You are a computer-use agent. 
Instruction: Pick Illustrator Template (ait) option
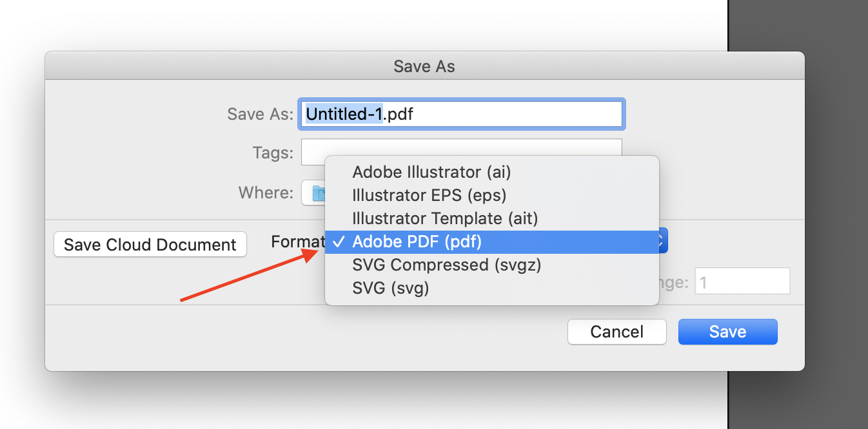pyautogui.click(x=445, y=218)
